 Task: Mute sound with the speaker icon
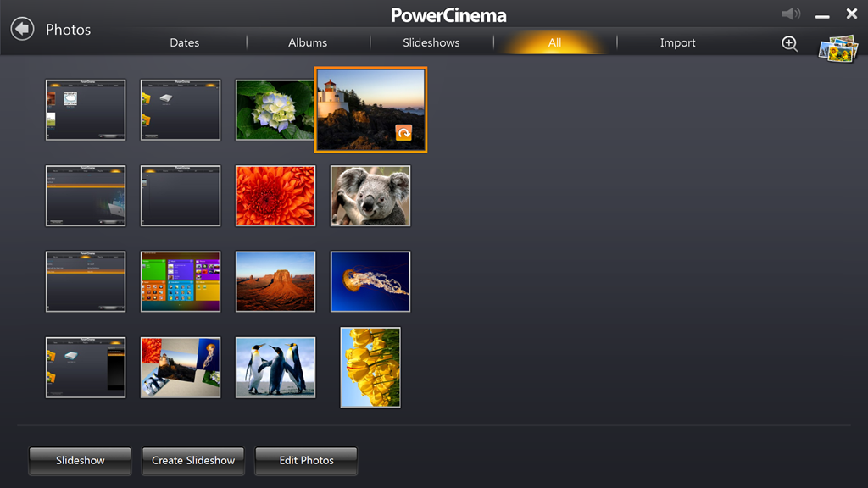tap(790, 14)
